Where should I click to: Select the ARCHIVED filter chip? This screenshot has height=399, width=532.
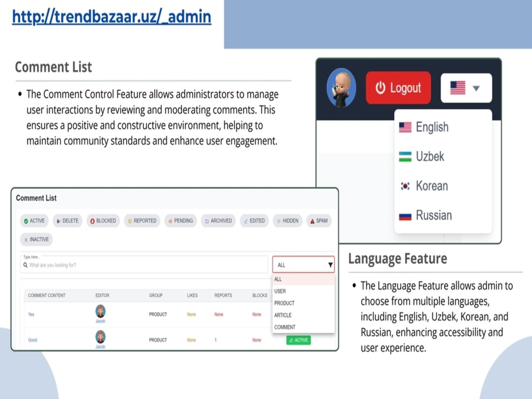point(218,221)
